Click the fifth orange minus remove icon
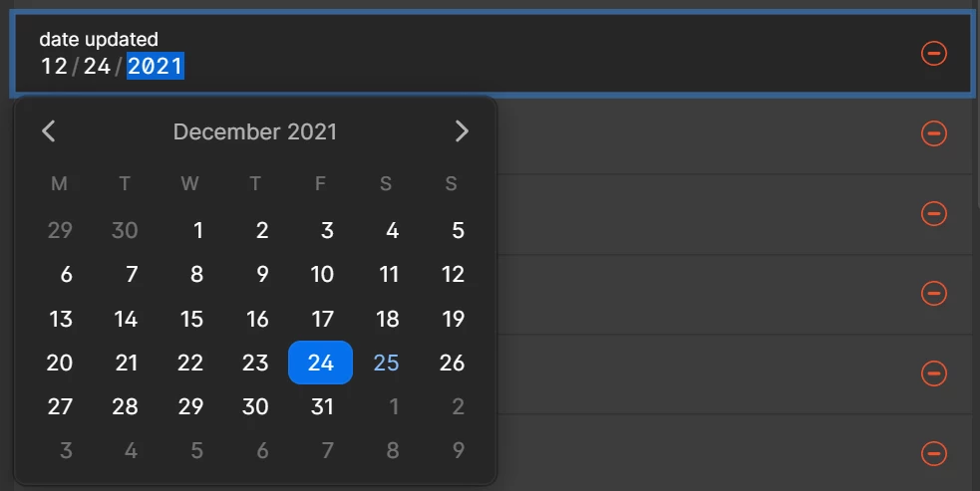The height and width of the screenshot is (491, 980). click(934, 372)
